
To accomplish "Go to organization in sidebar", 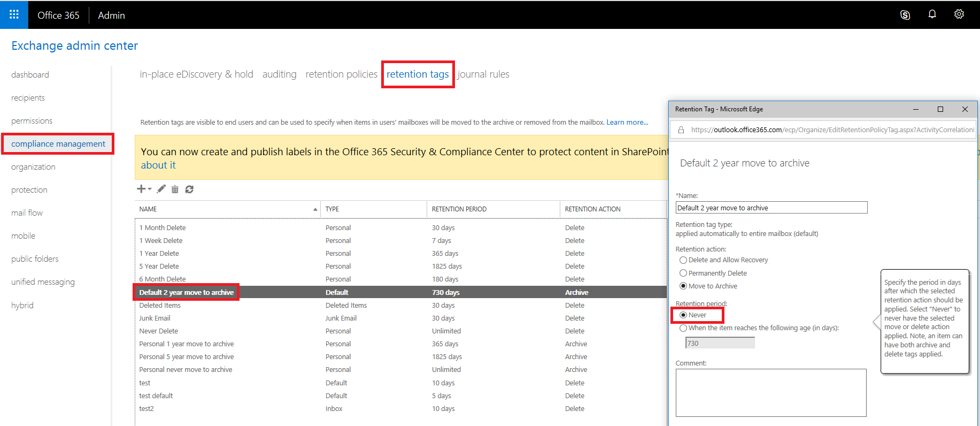I will (x=33, y=167).
